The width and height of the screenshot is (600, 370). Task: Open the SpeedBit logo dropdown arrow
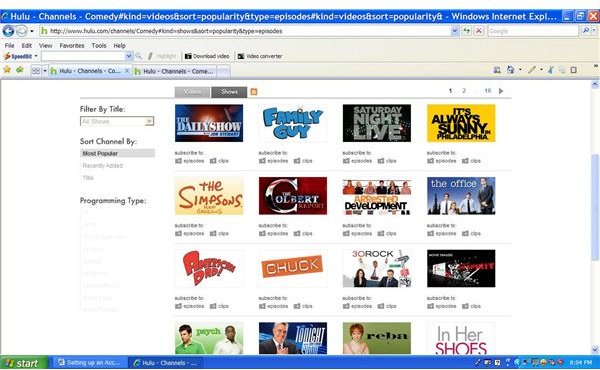36,56
